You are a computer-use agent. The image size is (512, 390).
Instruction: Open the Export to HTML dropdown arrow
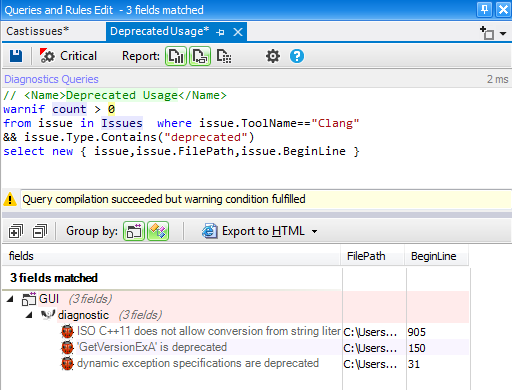[314, 231]
